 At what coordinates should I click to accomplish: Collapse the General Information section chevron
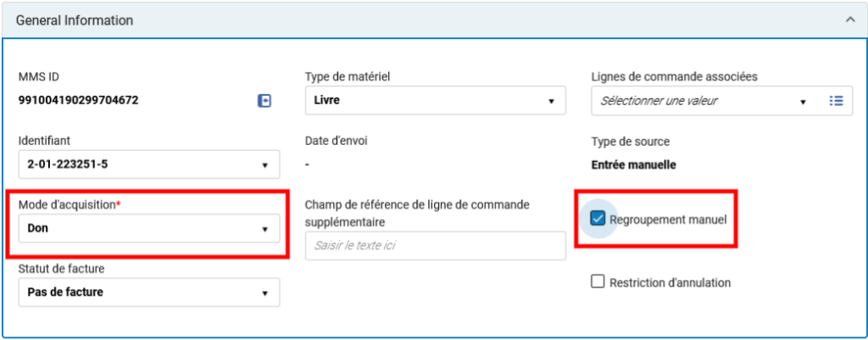click(850, 20)
